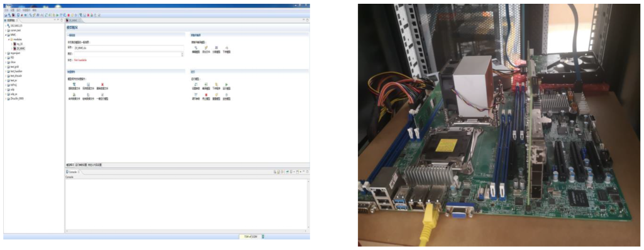
Task: Select the wlp project
Action: (x=11, y=89)
